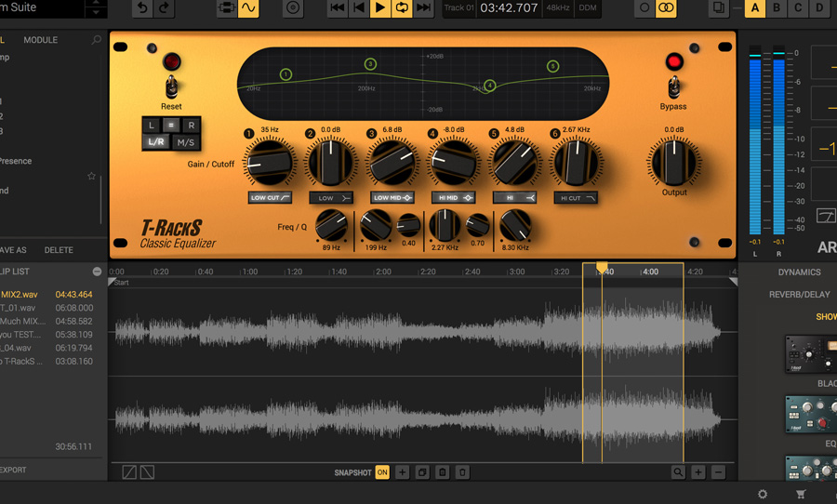Screen dimensions: 837x504
Task: Toggle SNAPSHOT ON button
Action: point(381,472)
